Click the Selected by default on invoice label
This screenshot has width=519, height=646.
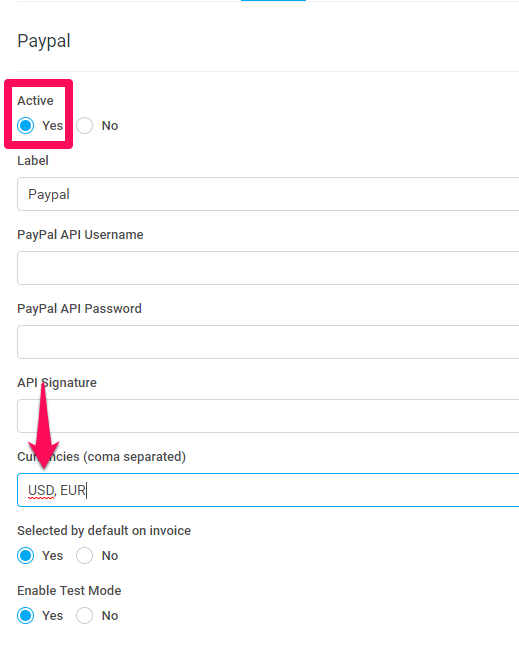coord(104,531)
